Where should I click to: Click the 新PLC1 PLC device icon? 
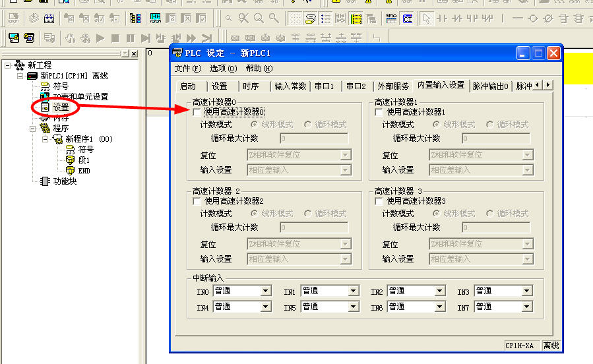[x=32, y=76]
